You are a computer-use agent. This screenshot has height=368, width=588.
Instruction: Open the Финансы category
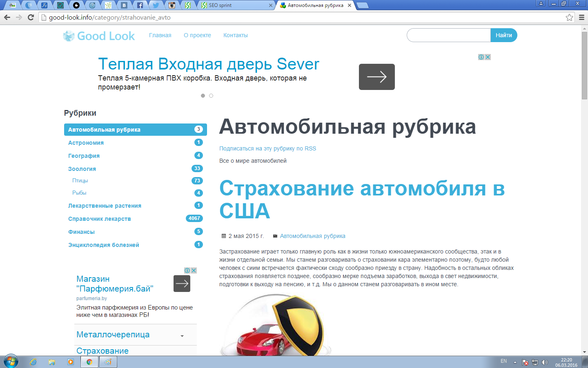pos(81,232)
